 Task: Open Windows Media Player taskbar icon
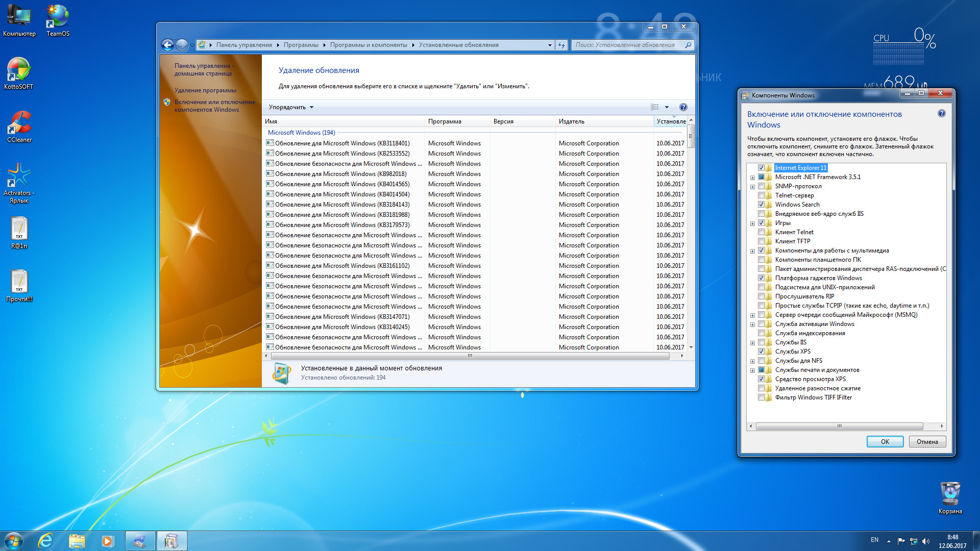click(x=107, y=541)
